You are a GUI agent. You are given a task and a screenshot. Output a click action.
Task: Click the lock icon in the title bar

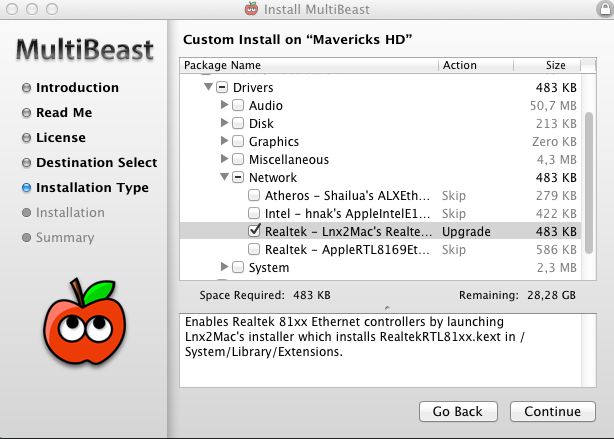click(605, 9)
